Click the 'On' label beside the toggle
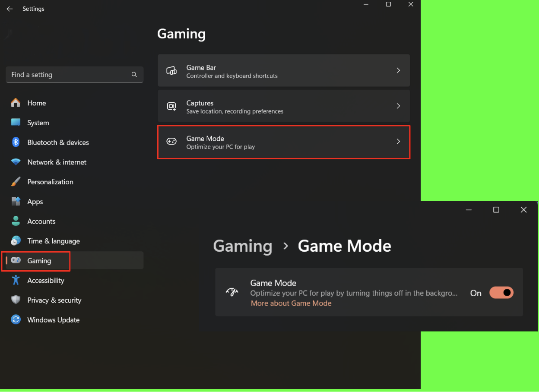This screenshot has width=539, height=392. coord(476,293)
